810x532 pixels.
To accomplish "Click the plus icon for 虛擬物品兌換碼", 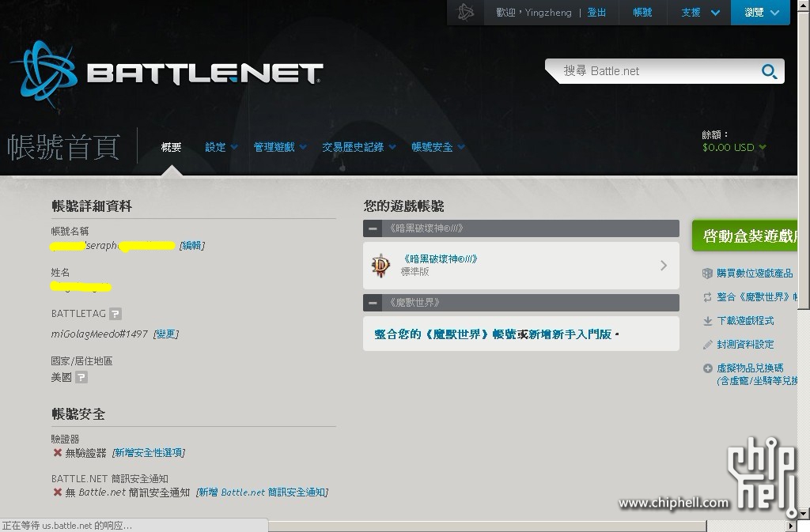I will [707, 368].
